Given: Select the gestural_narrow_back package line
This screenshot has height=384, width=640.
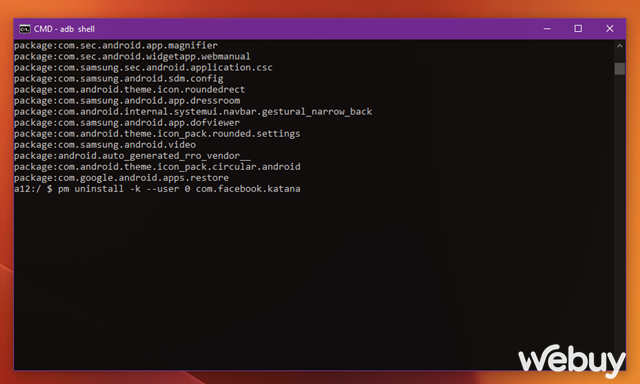Looking at the screenshot, I should pyautogui.click(x=193, y=111).
